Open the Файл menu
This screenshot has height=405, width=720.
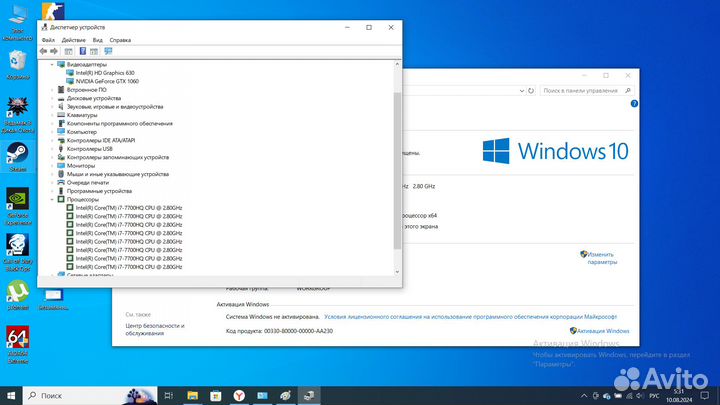pos(48,39)
